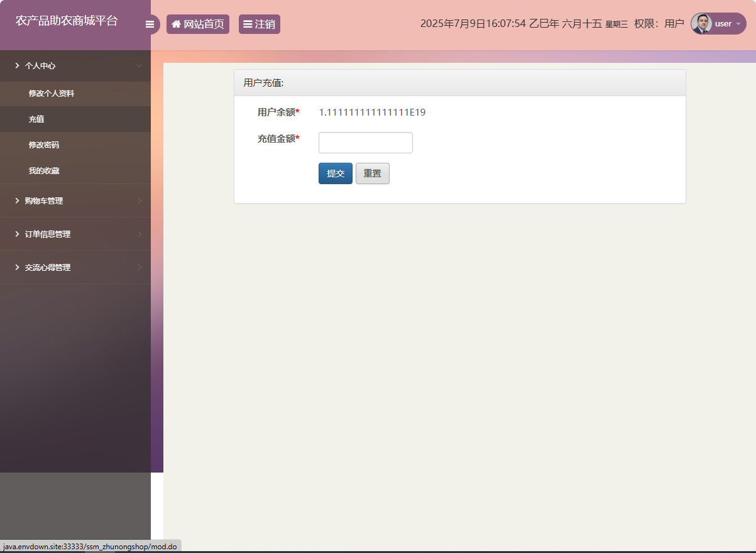Click the 重置 button
Image resolution: width=756 pixels, height=553 pixels.
tap(373, 173)
